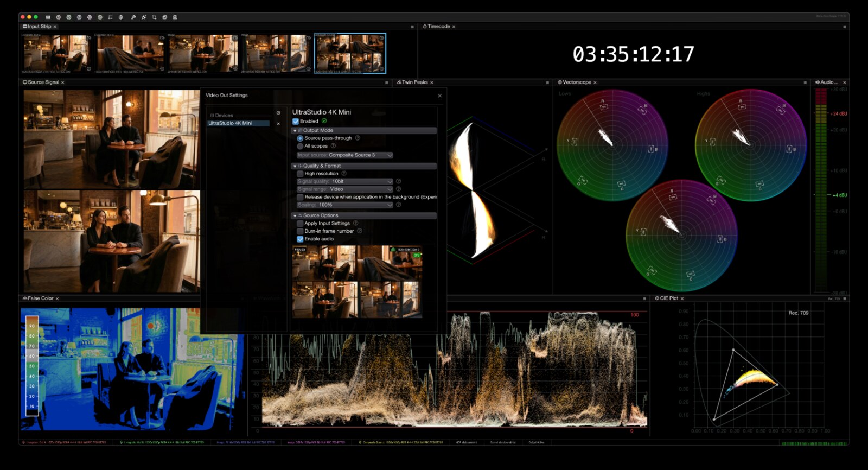
Task: Click the audio level meter bars
Action: [x=821, y=190]
